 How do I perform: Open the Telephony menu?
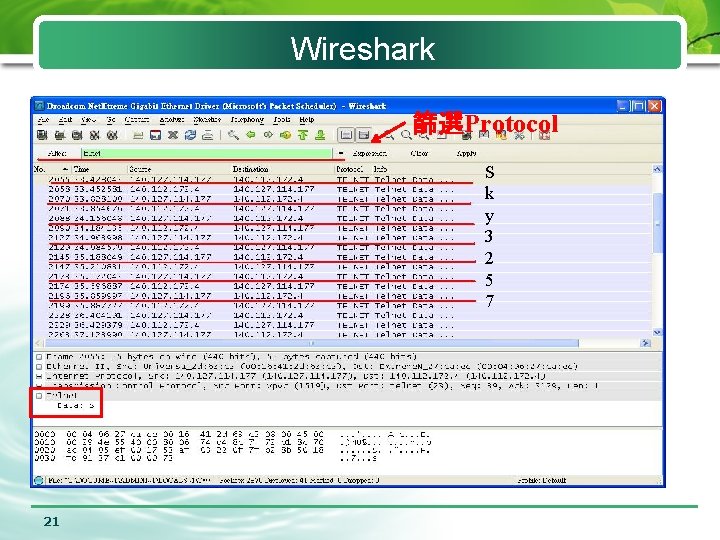pos(247,119)
